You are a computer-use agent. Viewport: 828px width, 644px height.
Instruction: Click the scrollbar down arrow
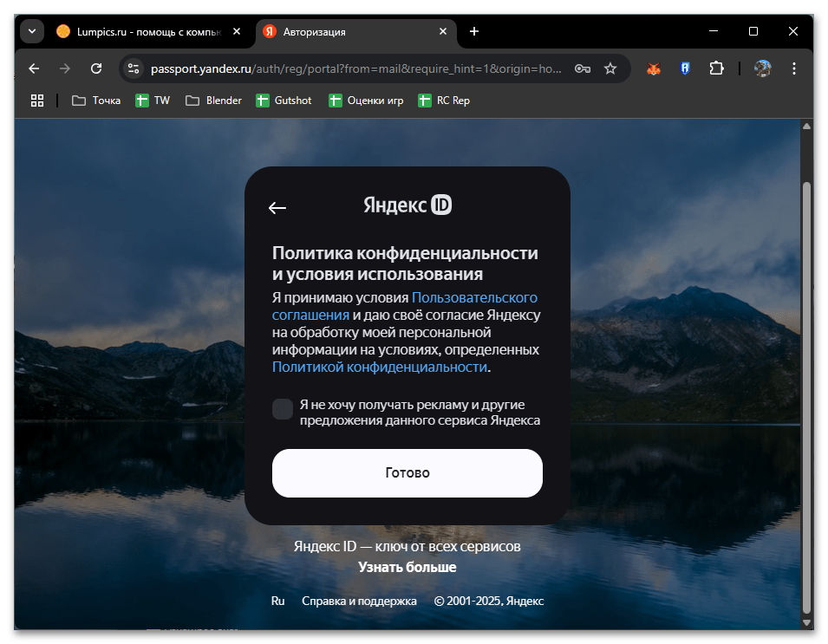point(806,623)
